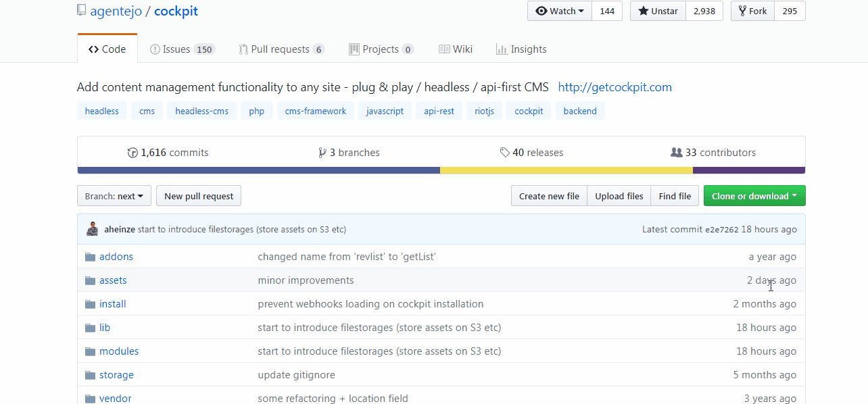This screenshot has width=868, height=404.
Task: Select the riotjs topic tag
Action: pos(485,111)
